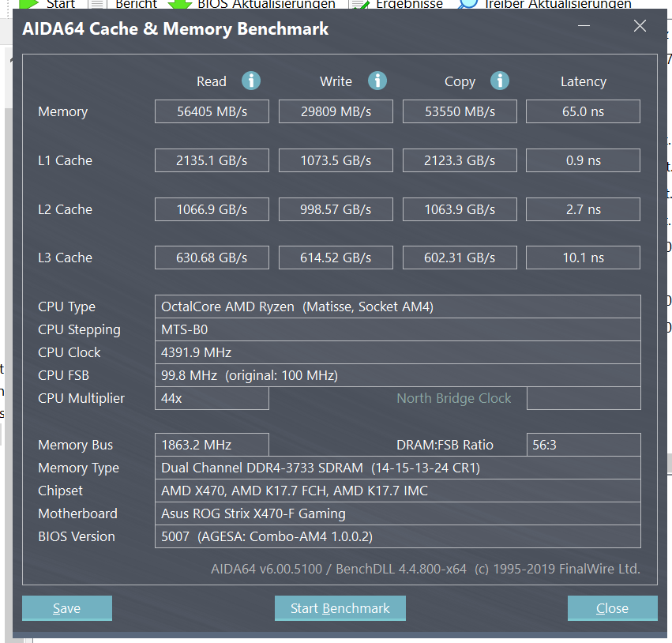Click Motherboard Asus ROG Strix X470-F field
Screen dimensions: 672x643
pos(398,513)
